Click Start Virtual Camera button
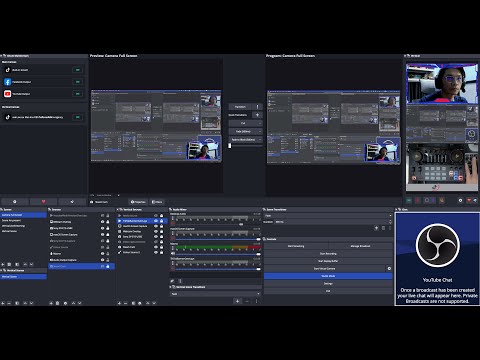Screen dimensions: 480x360 (x=325, y=268)
